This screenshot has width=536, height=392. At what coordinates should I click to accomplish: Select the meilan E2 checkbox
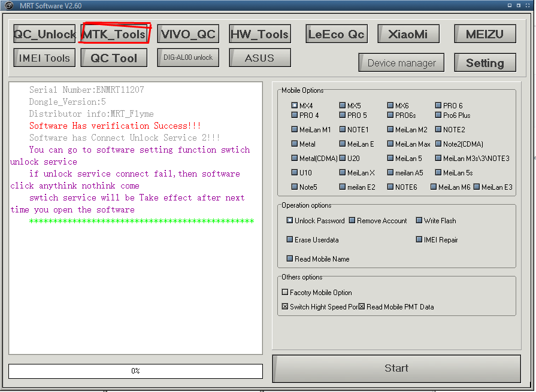(342, 187)
